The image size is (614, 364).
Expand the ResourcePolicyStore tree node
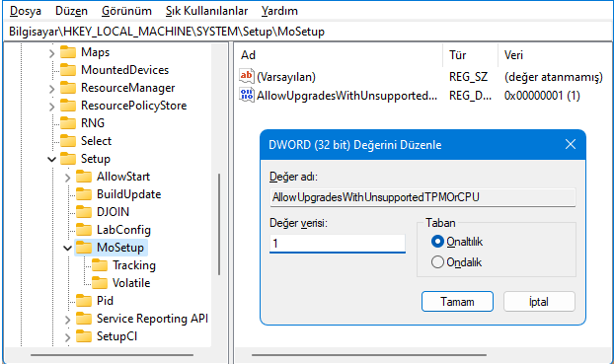click(x=51, y=107)
